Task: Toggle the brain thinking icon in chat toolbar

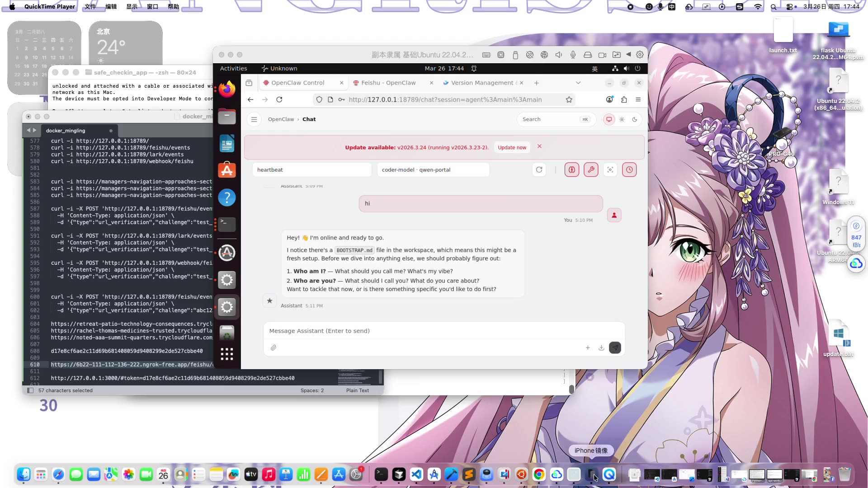Action: pyautogui.click(x=571, y=170)
